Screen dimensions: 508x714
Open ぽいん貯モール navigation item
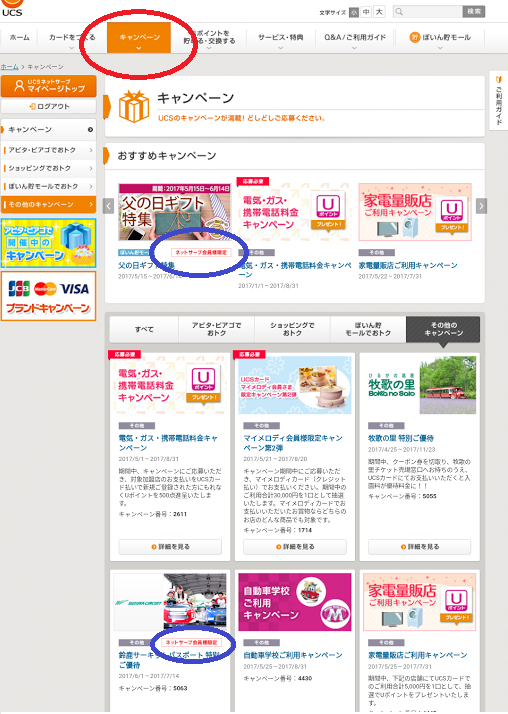(x=440, y=38)
